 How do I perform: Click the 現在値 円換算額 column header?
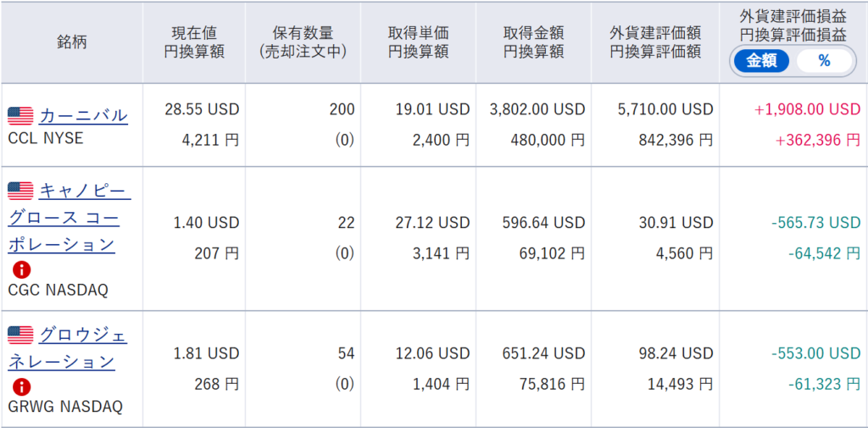pyautogui.click(x=193, y=42)
